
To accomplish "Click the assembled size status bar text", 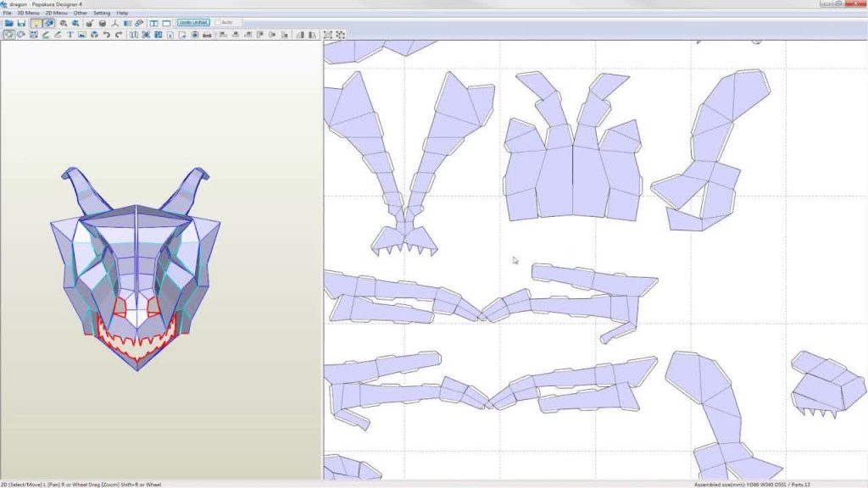I will coord(754,483).
